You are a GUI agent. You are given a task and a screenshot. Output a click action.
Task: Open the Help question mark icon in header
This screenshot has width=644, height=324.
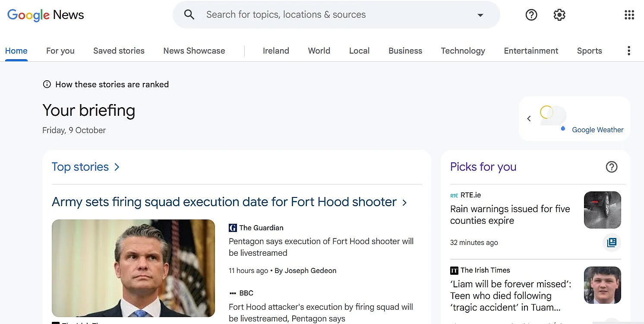point(531,15)
